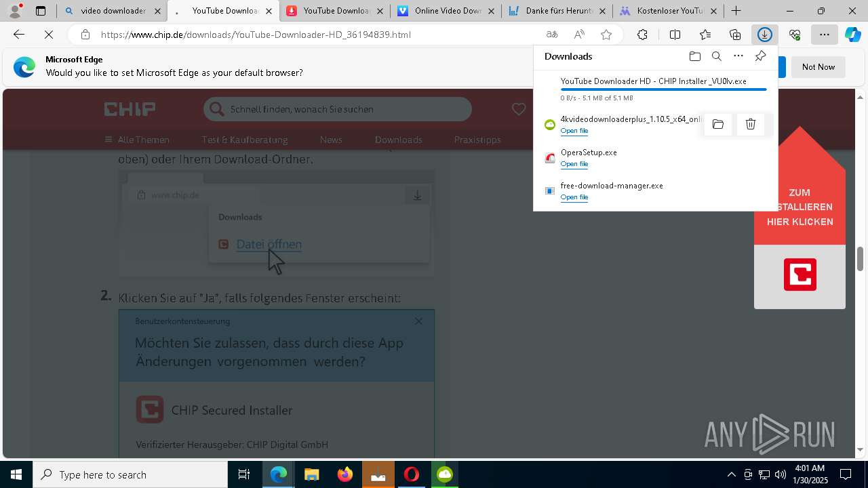Open the green 4K Downloader taskbar icon
This screenshot has width=868, height=488.
point(445,474)
